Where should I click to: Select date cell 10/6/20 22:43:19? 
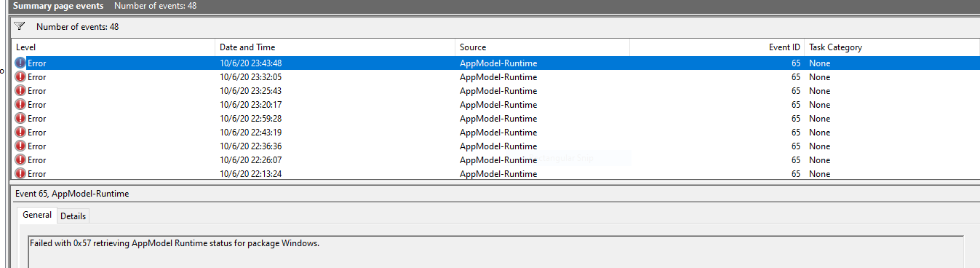click(x=250, y=133)
